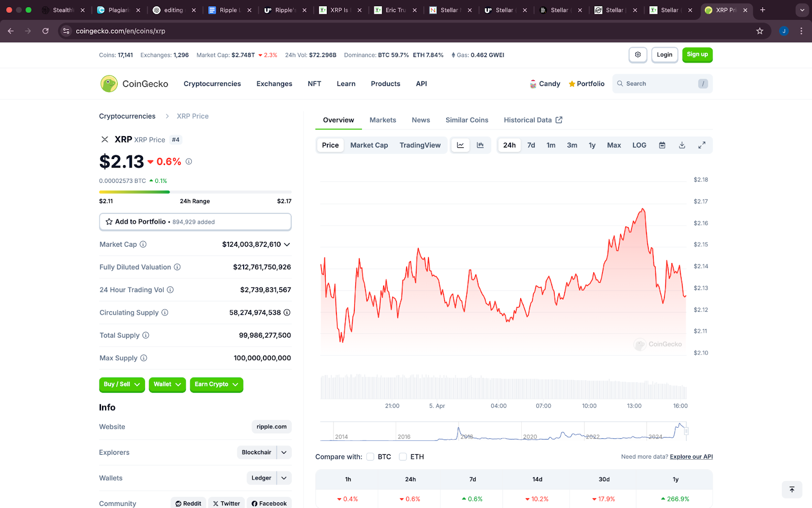Tick the BTC compare checkbox
Screen dimensions: 812x508
coord(370,457)
